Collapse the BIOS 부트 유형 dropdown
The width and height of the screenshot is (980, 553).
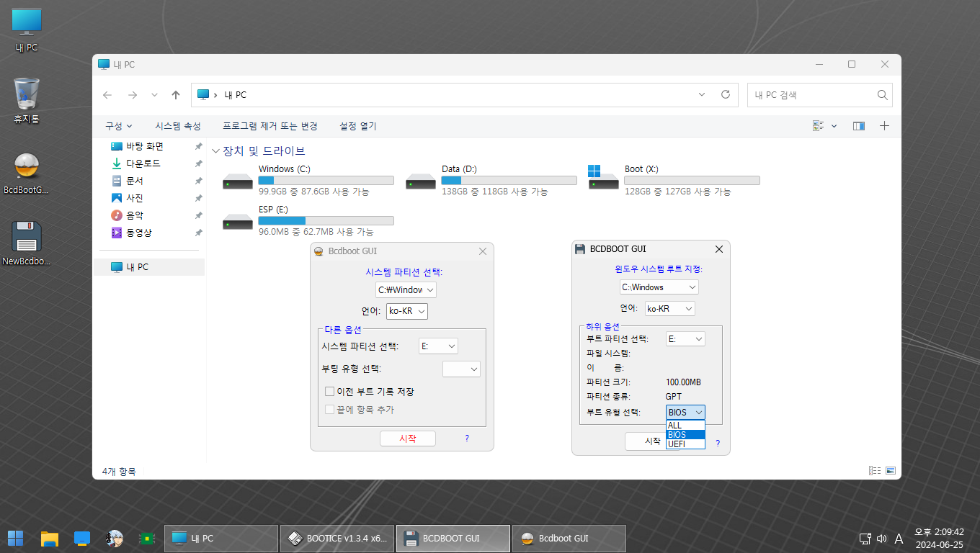(685, 412)
